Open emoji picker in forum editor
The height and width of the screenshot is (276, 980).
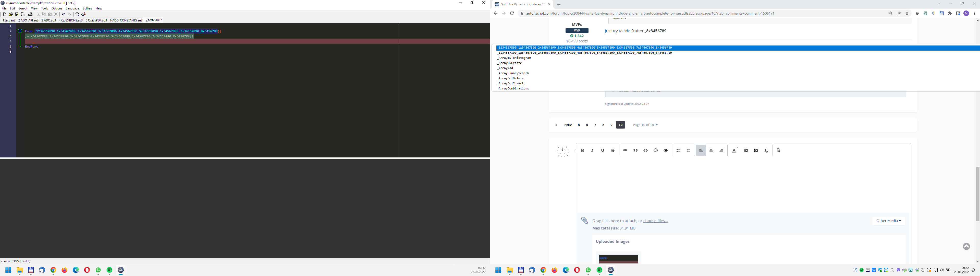[x=655, y=151]
